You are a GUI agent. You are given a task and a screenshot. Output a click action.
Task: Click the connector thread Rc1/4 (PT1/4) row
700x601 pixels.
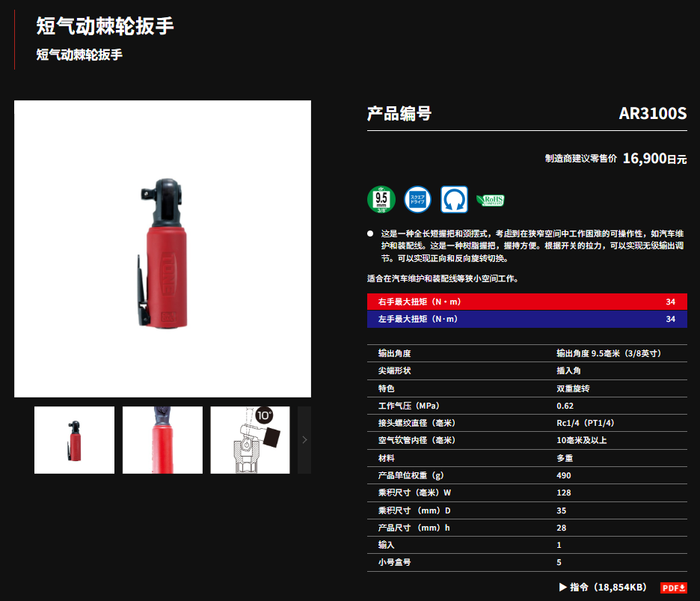point(526,423)
